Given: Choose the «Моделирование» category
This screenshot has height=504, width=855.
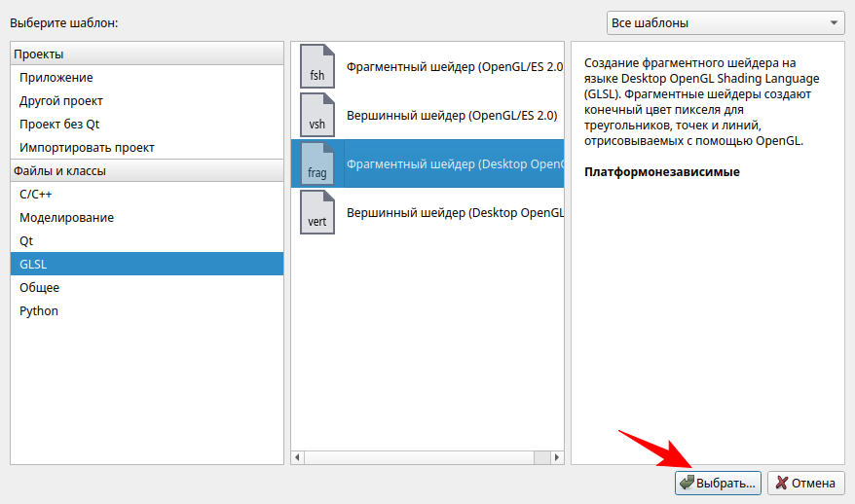Looking at the screenshot, I should (x=66, y=218).
